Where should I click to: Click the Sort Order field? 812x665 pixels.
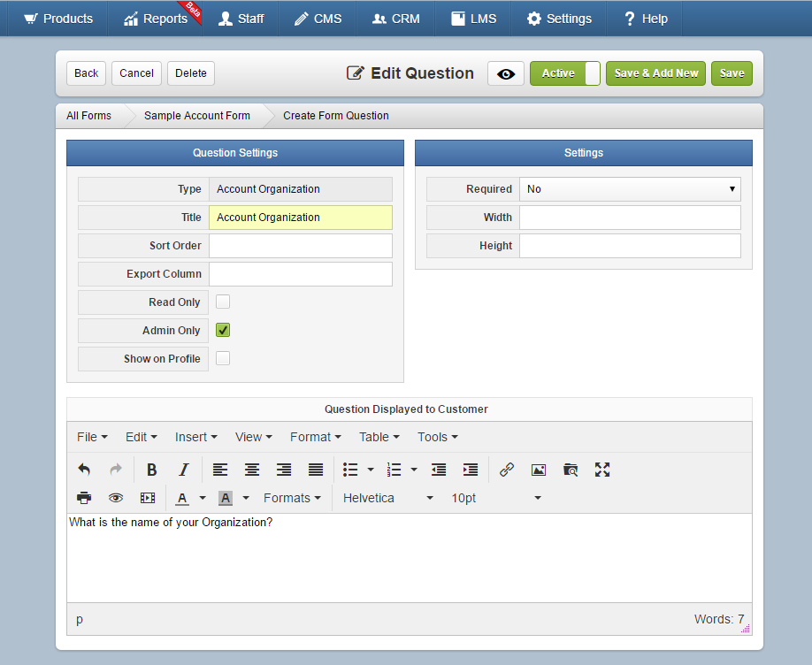[x=301, y=246]
